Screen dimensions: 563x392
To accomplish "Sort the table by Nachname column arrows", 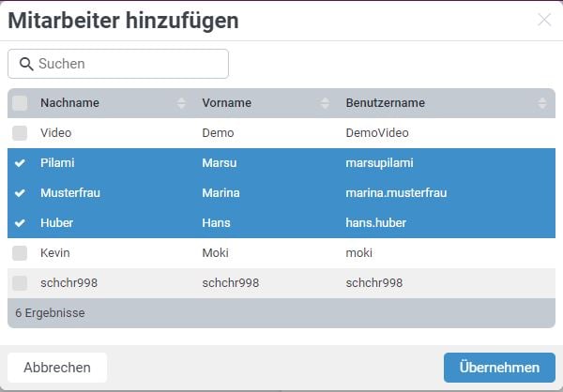I will point(181,103).
